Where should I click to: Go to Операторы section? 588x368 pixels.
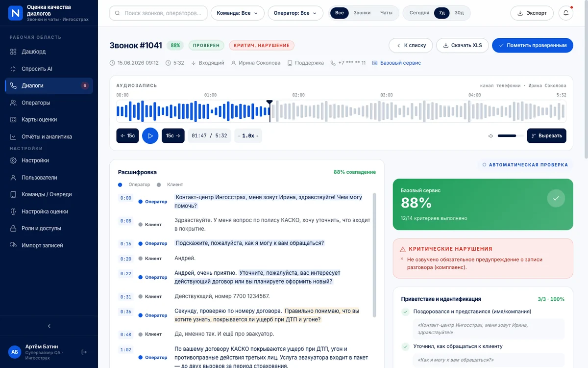click(49, 103)
